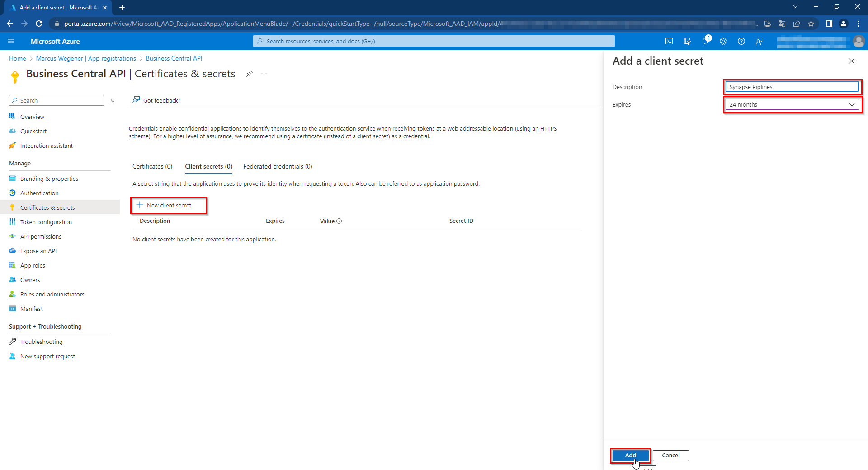The width and height of the screenshot is (868, 470).
Task: Switch to the Certificates (0) tab
Action: pyautogui.click(x=152, y=167)
